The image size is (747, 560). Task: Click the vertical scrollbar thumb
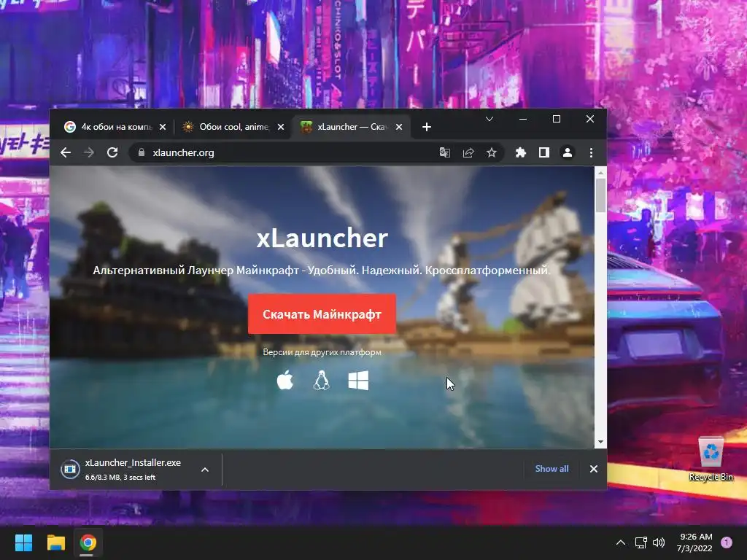pyautogui.click(x=601, y=195)
